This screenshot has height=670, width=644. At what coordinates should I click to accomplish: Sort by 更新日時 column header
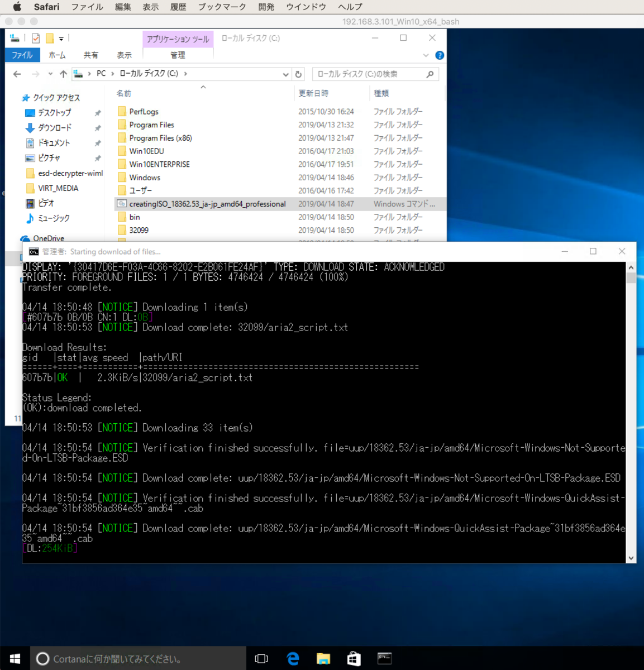point(313,93)
